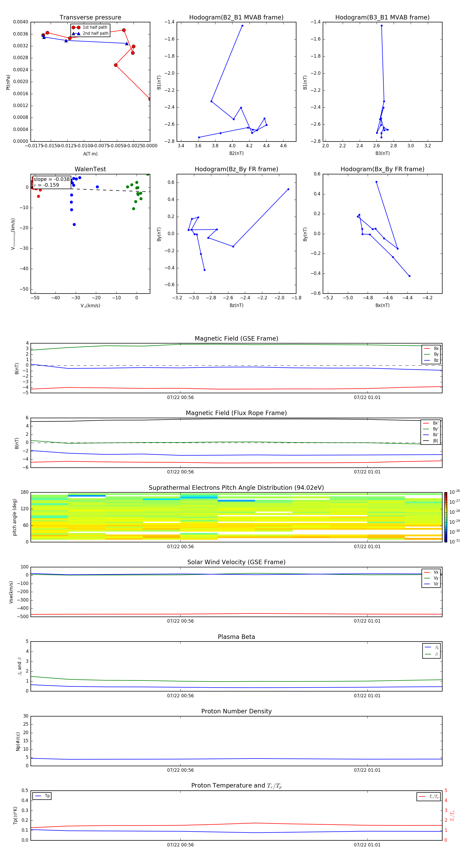Click "07/22 01:01" tick under Proton Number Density plot
The height and width of the screenshot is (868, 473).
367,770
